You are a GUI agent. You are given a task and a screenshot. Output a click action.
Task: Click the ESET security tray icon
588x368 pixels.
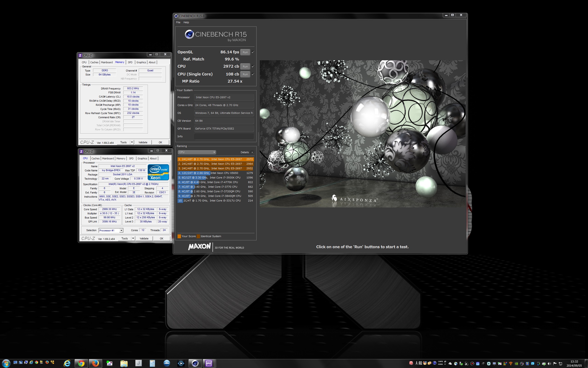pos(489,364)
